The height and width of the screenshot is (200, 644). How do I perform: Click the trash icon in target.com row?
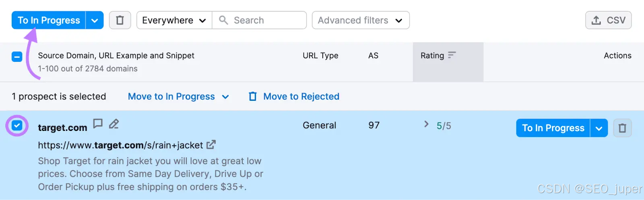tap(622, 128)
